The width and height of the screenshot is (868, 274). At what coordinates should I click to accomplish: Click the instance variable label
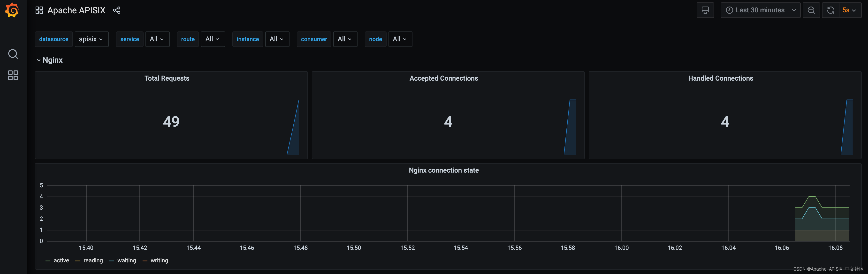pos(248,39)
